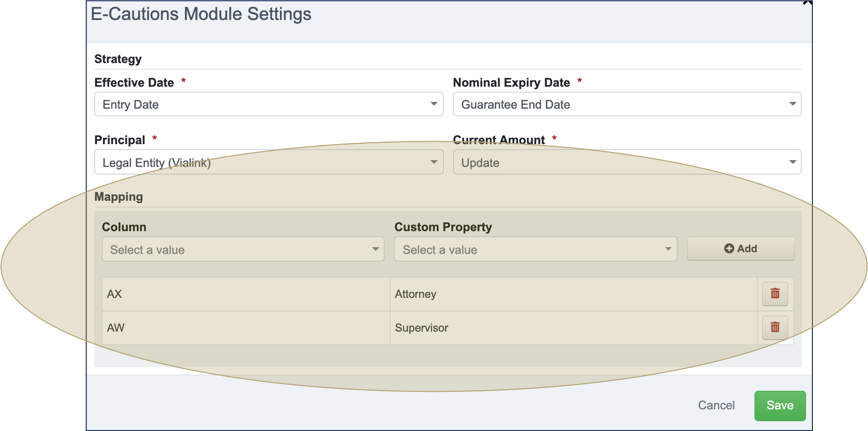The height and width of the screenshot is (431, 868).
Task: Expand the Nominal Expiry Date dropdown
Action: coord(627,104)
